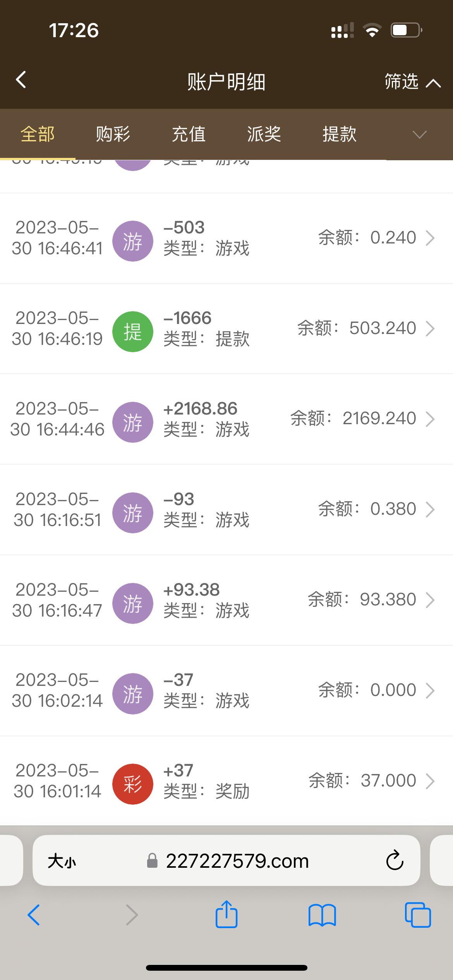This screenshot has height=980, width=453.
Task: Show Safari open tabs overview
Action: point(417,915)
